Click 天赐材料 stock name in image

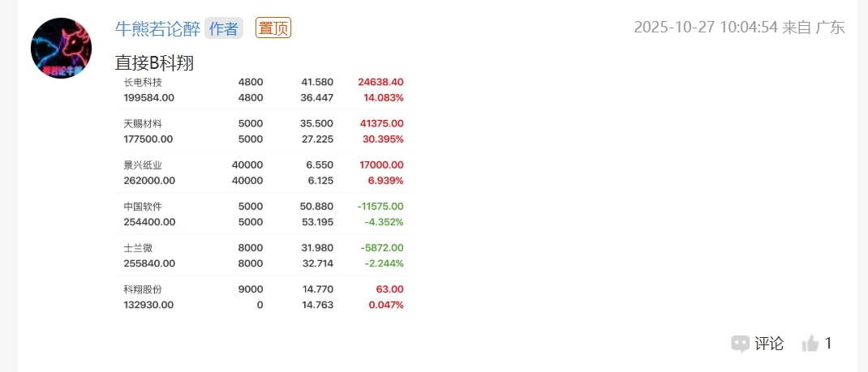(143, 123)
